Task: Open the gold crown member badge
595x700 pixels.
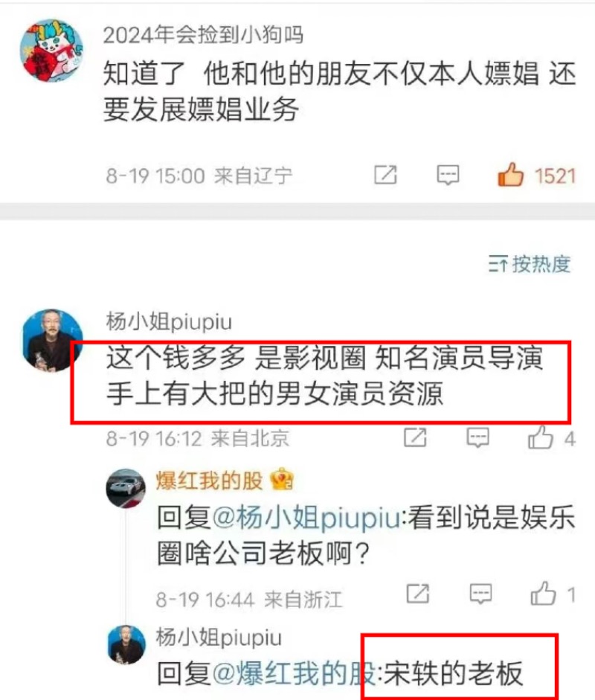Action: point(282,479)
